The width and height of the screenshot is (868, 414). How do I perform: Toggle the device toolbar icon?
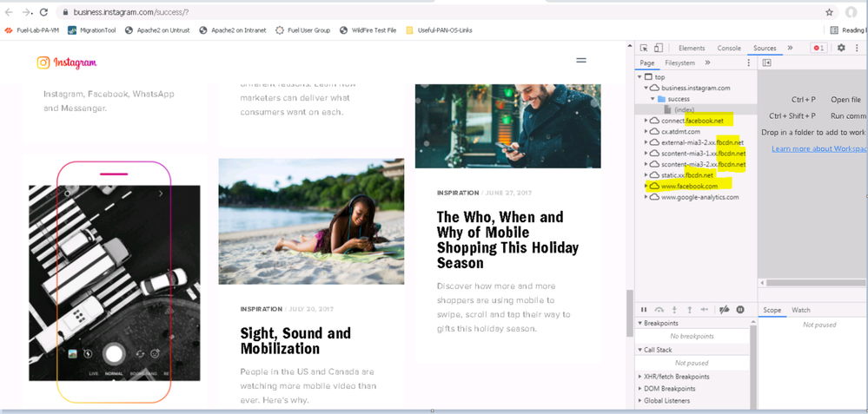[659, 49]
